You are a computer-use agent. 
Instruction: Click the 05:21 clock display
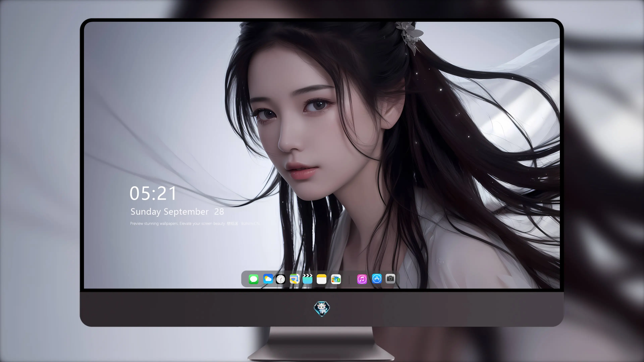pyautogui.click(x=153, y=193)
